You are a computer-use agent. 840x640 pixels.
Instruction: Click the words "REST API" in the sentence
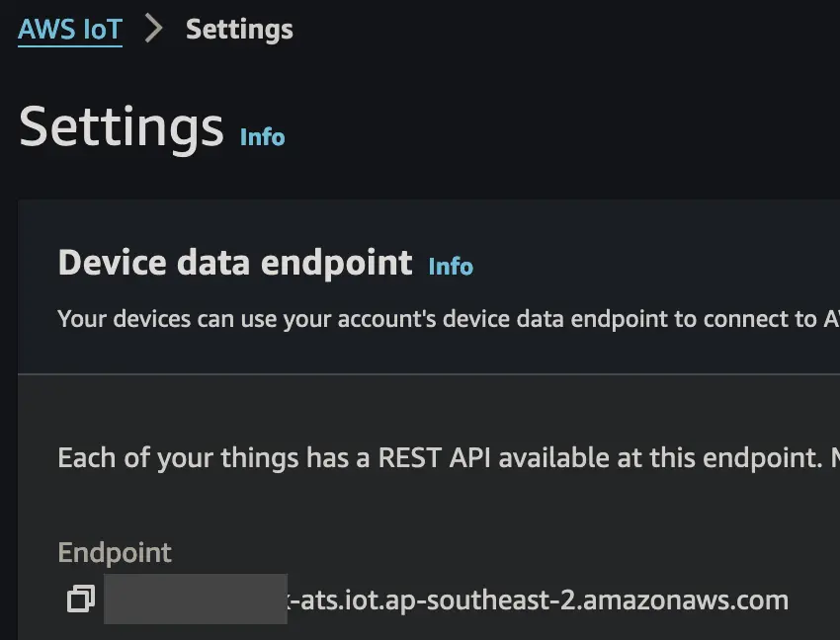(426, 458)
